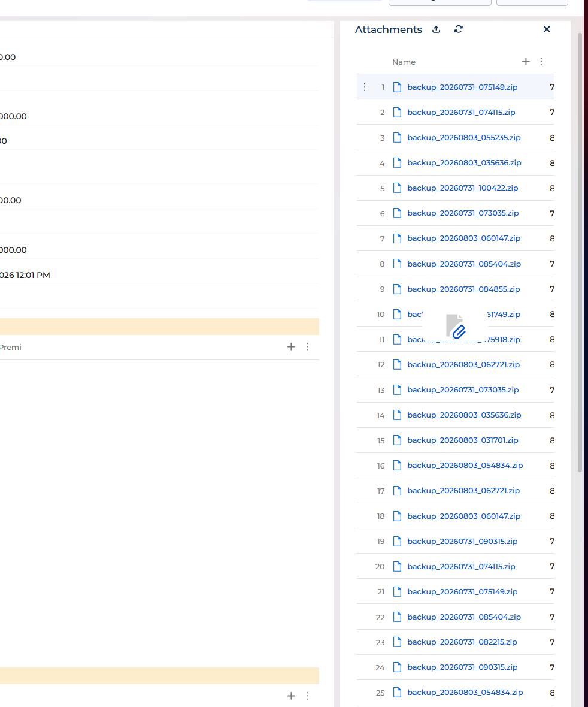This screenshot has height=707, width=588.
Task: Open backup_20260803_060147.zip in row 18
Action: [x=463, y=516]
